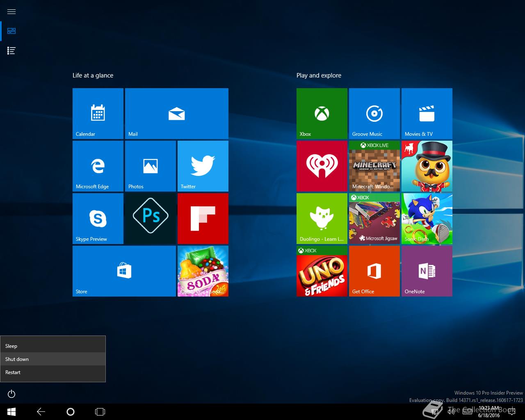The image size is (525, 420).
Task: Open the Calendar tile
Action: 98,114
